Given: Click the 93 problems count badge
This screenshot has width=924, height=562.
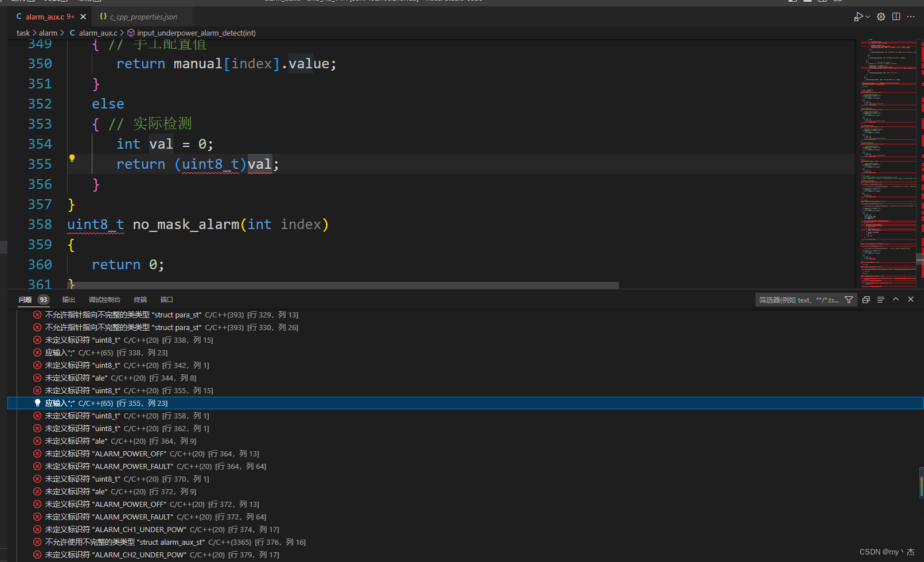Looking at the screenshot, I should [44, 300].
